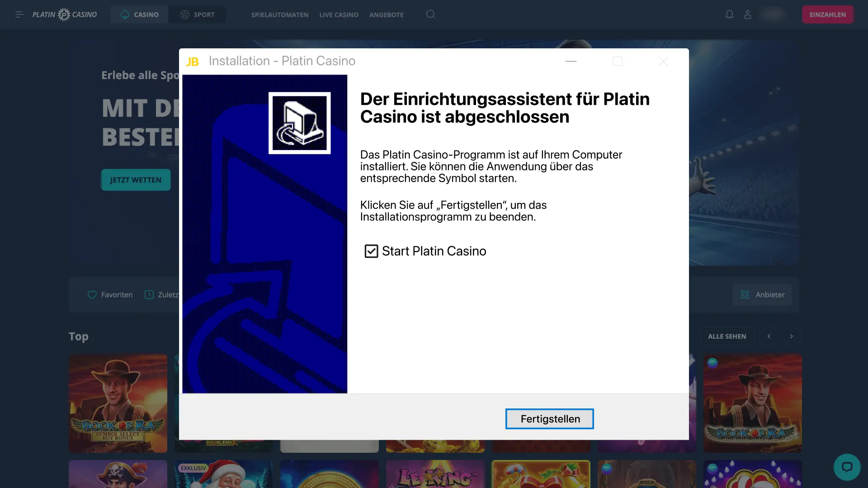The height and width of the screenshot is (488, 868).
Task: Click the user profile icon
Action: point(748,14)
